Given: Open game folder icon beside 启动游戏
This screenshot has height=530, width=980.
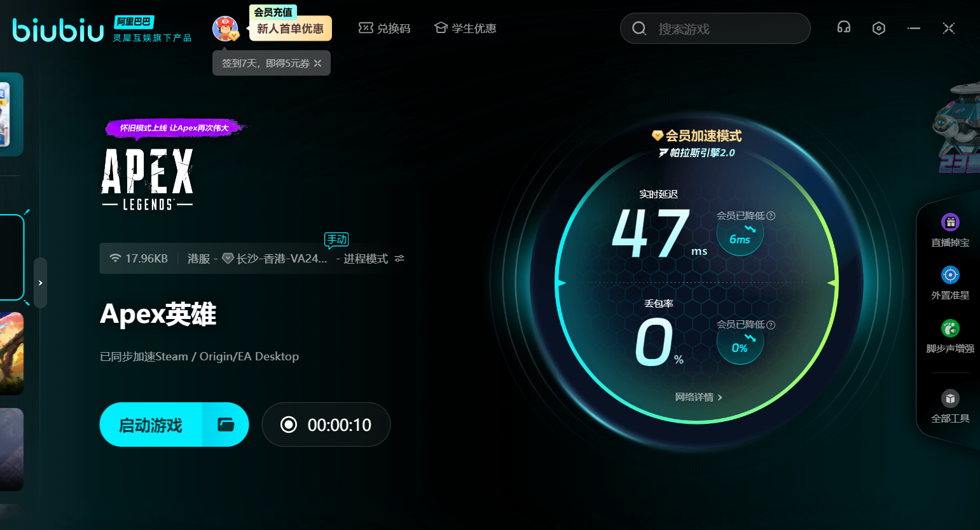Looking at the screenshot, I should (226, 425).
